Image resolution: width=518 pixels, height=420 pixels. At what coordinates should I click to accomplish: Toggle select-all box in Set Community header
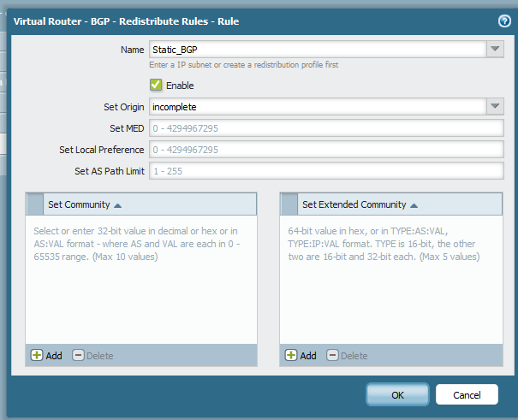click(x=35, y=204)
